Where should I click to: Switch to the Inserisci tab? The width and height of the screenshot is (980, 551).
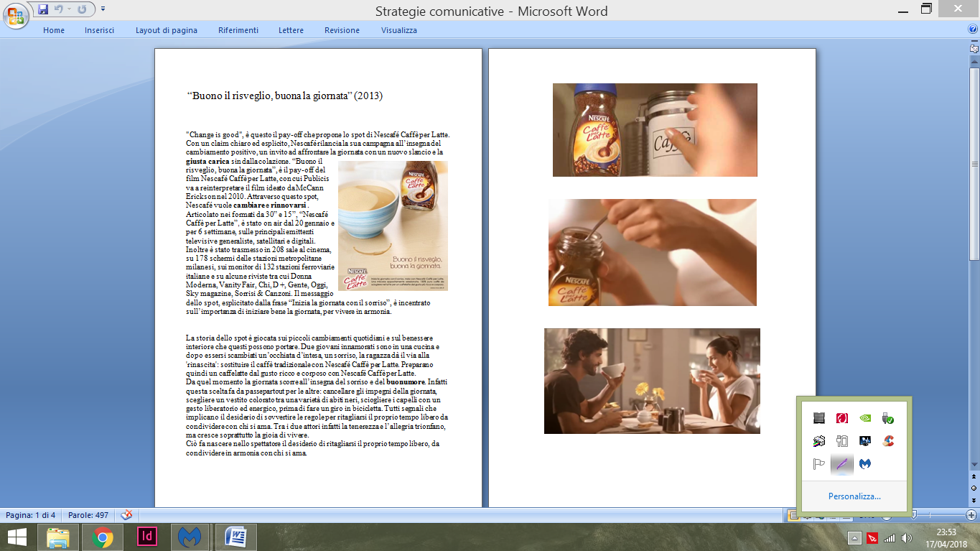coord(99,30)
